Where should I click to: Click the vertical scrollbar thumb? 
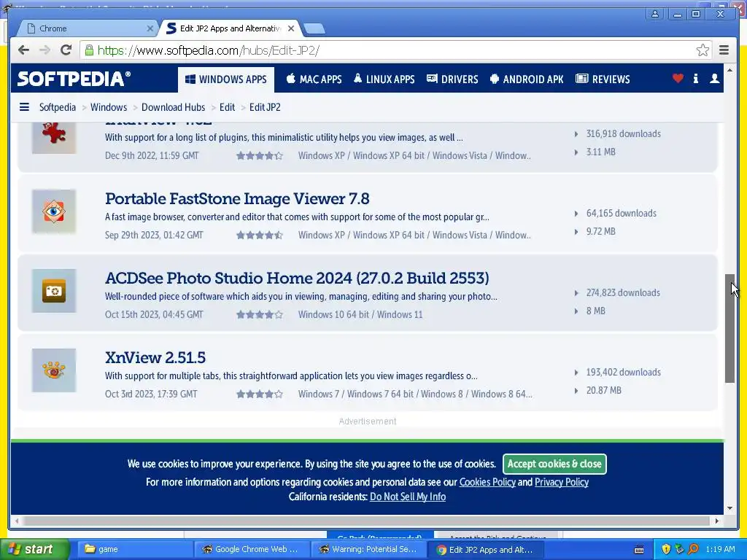[x=729, y=328]
